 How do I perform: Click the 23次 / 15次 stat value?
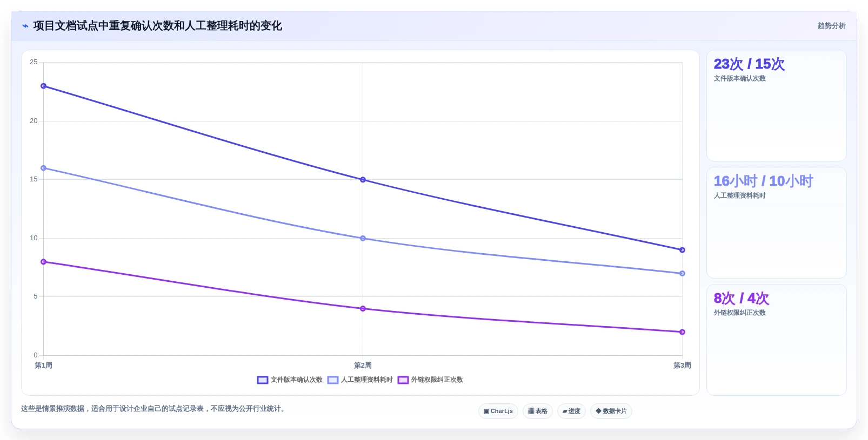(x=749, y=64)
